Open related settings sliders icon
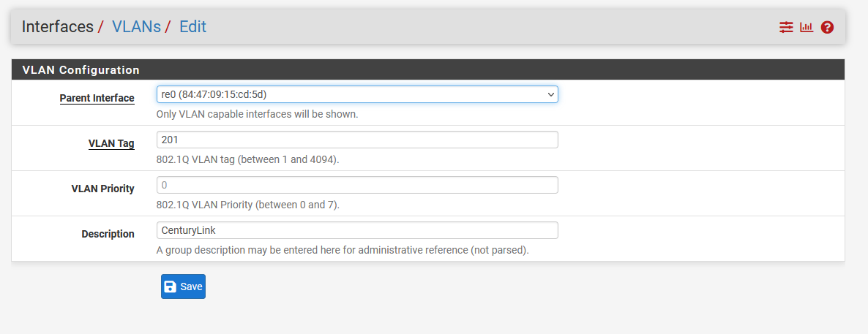 click(x=786, y=27)
